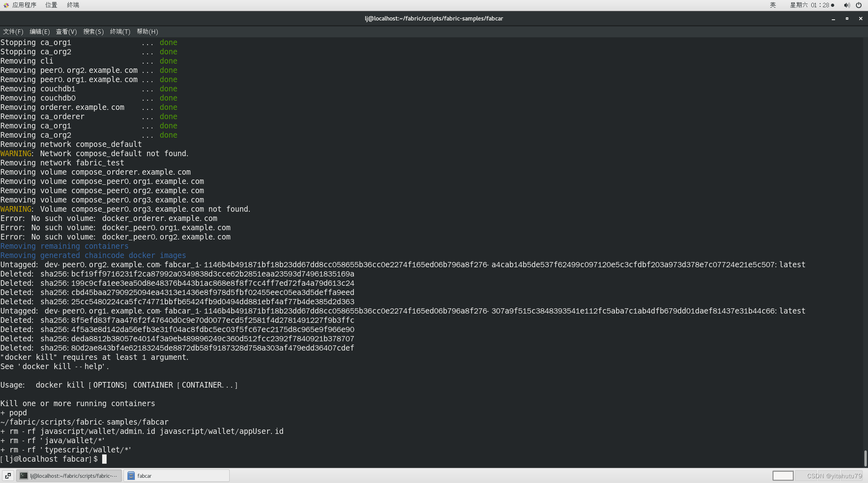Screen dimensions: 868x483
Task: Open the 位置 places menu
Action: point(51,5)
